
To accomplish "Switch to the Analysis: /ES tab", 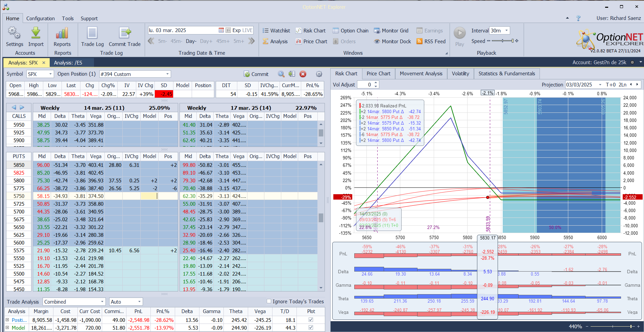I will pos(68,63).
